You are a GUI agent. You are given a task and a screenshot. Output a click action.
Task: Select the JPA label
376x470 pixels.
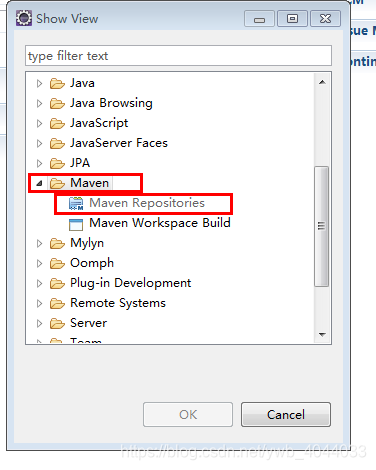click(x=80, y=163)
